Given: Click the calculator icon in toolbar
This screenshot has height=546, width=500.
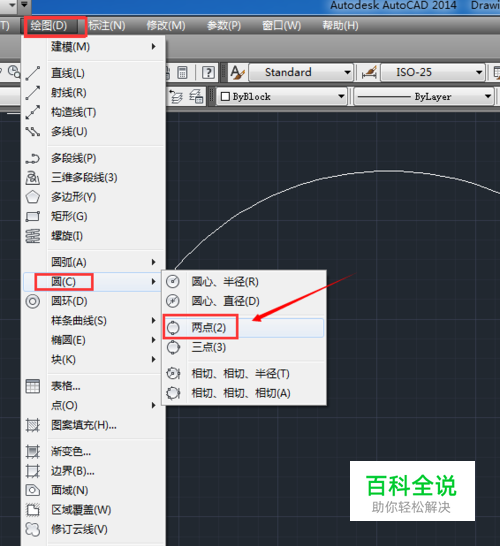Looking at the screenshot, I should (x=182, y=72).
